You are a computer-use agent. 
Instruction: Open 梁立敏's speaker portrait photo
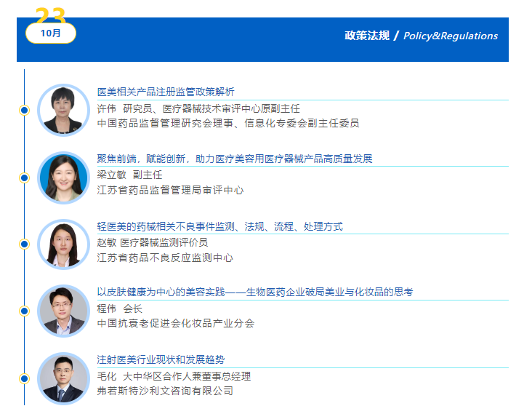[x=63, y=178]
